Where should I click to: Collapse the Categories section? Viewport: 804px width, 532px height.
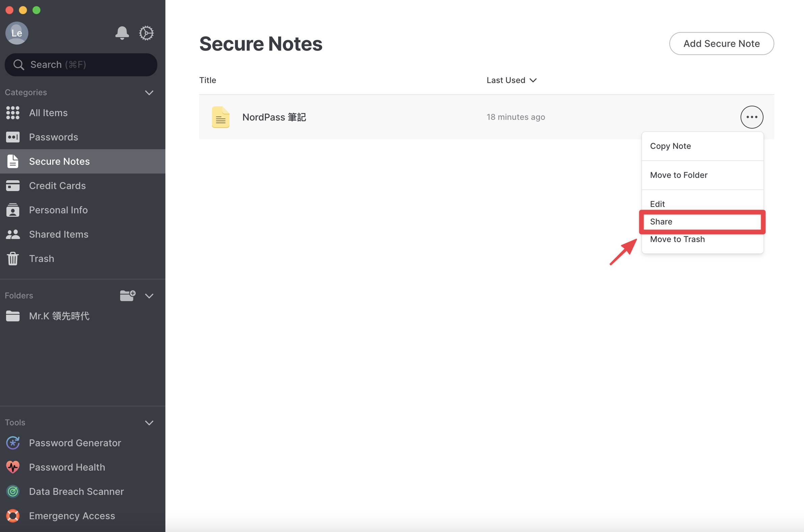(149, 92)
